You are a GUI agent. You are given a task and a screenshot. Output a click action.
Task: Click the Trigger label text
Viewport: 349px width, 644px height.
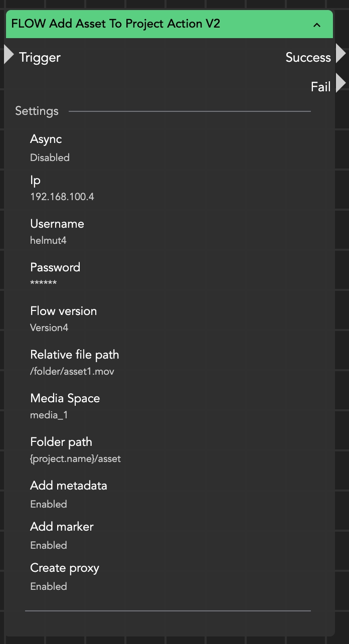[40, 58]
